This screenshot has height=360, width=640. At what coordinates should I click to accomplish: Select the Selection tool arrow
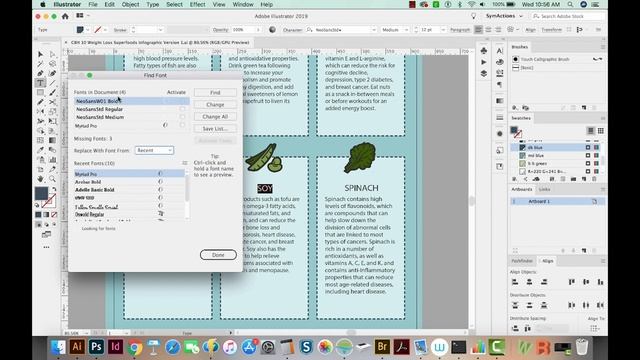(40, 54)
